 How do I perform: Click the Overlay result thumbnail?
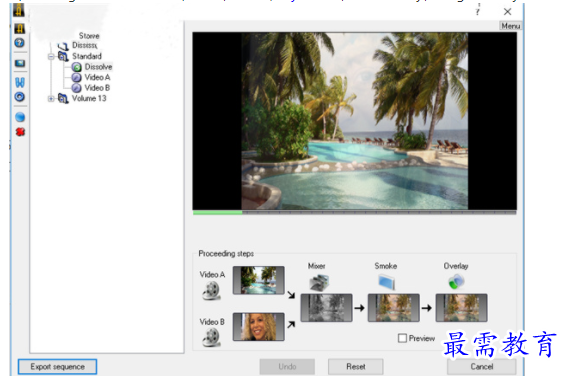pos(462,308)
